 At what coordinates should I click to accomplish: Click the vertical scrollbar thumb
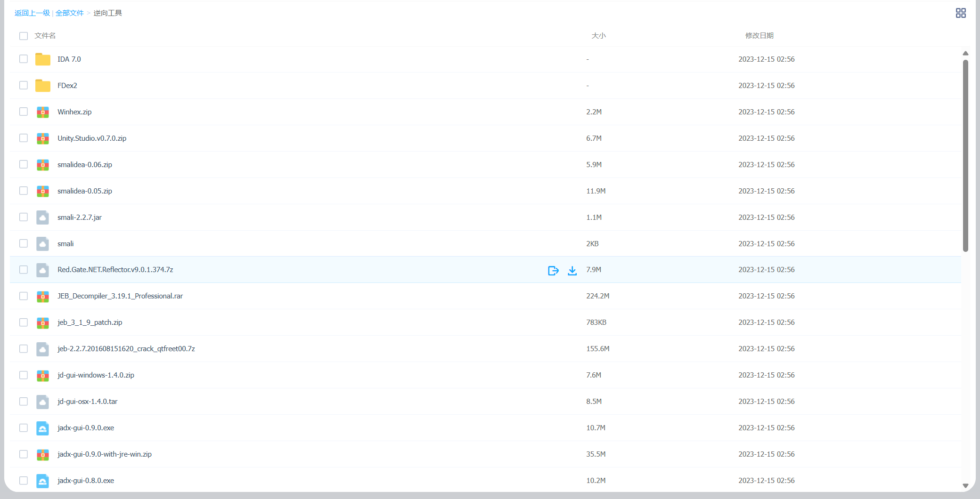(x=965, y=155)
